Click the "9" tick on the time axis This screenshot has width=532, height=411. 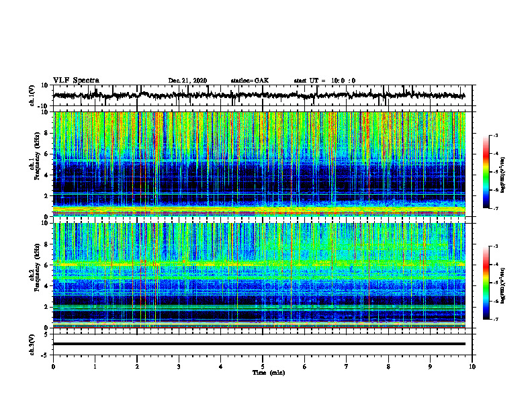click(430, 367)
